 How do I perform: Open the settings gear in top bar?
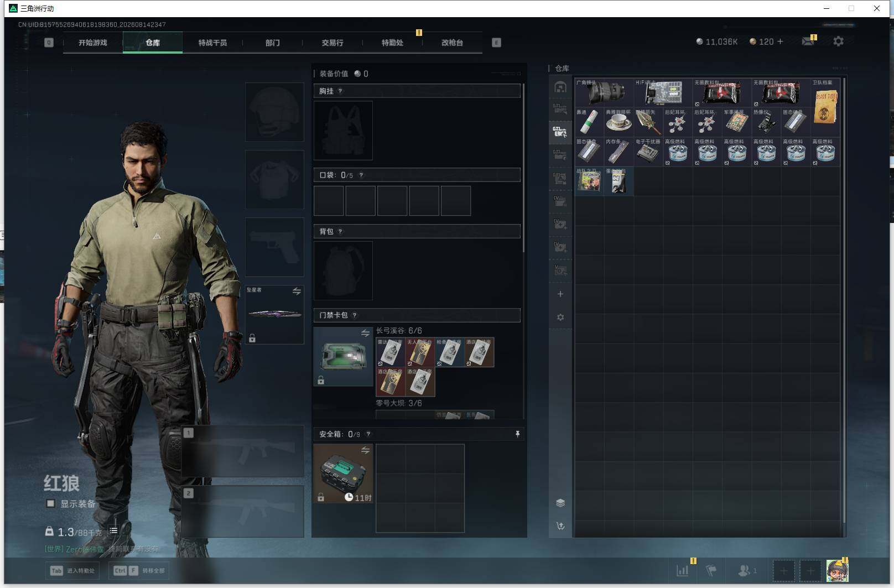tap(838, 41)
